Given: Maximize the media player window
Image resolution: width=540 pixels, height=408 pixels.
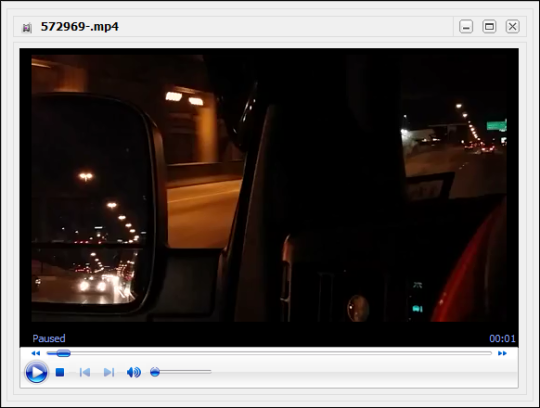Looking at the screenshot, I should [x=489, y=27].
